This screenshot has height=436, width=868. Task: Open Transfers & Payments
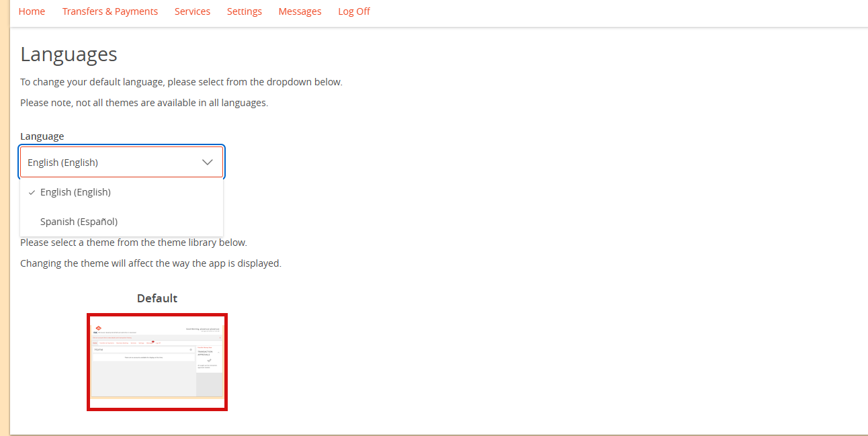point(110,11)
